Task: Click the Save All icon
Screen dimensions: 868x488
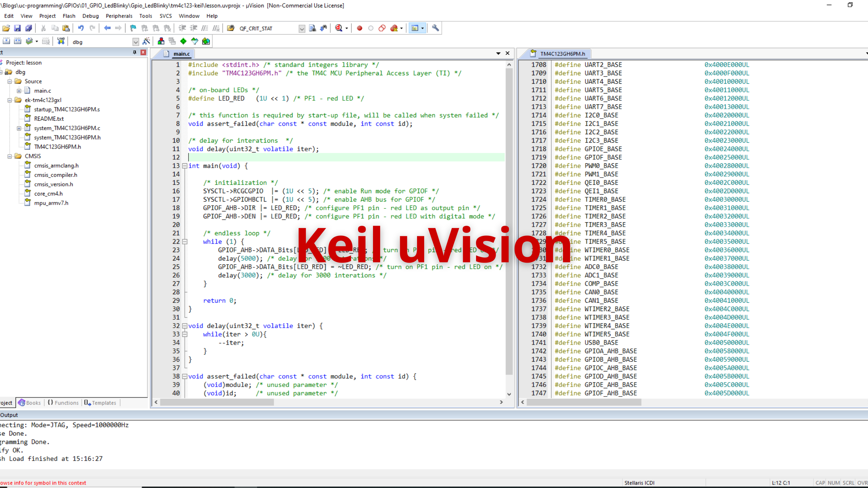Action: pos(29,28)
